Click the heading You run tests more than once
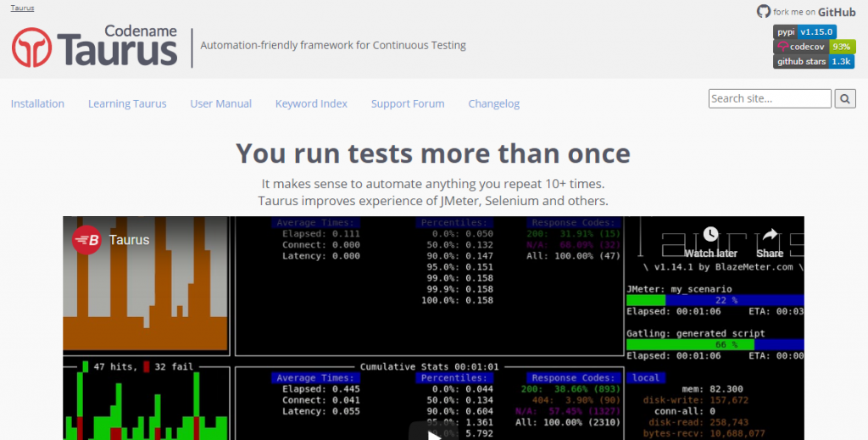 [x=433, y=153]
